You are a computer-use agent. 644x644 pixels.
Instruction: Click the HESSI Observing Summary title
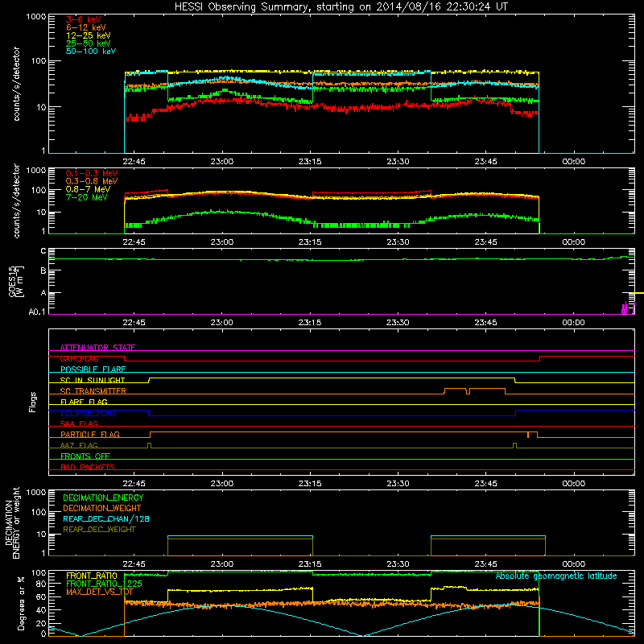click(x=341, y=7)
